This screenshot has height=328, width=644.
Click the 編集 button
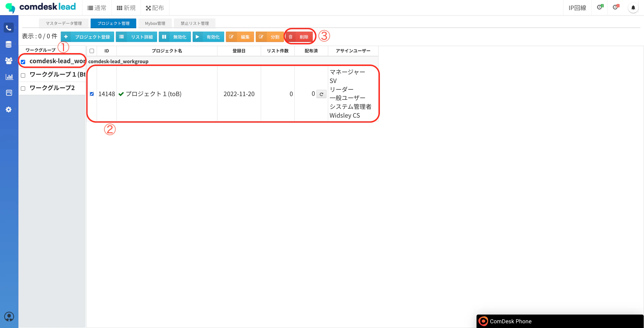pyautogui.click(x=240, y=37)
